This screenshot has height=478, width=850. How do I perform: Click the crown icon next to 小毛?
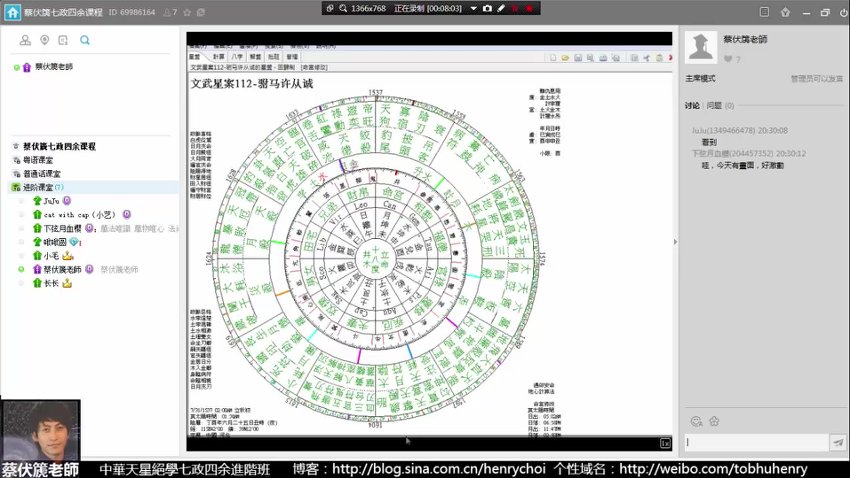click(68, 255)
